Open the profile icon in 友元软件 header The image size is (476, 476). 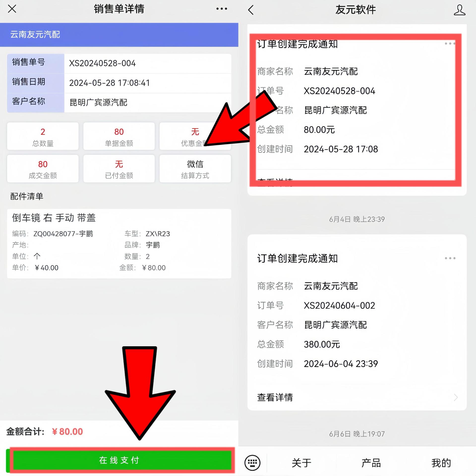point(459,10)
